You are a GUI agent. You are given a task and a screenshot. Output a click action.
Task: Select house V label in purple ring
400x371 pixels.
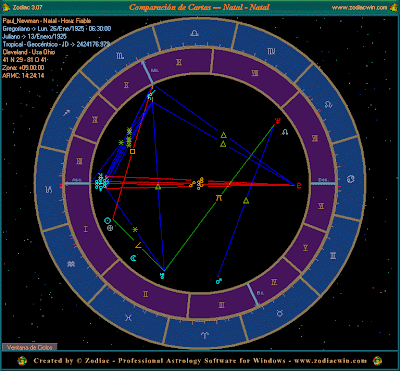coord(305,247)
